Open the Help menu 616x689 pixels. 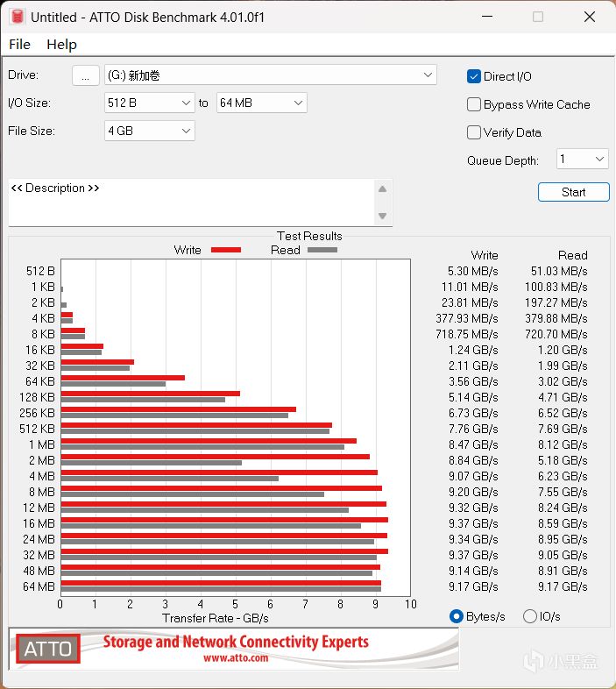tap(61, 45)
